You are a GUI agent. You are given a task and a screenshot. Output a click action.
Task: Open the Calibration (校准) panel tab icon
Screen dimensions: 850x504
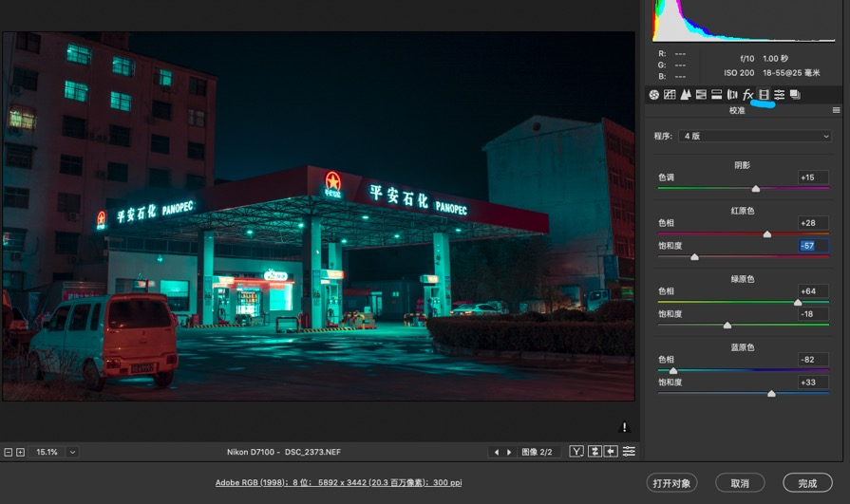pos(764,95)
